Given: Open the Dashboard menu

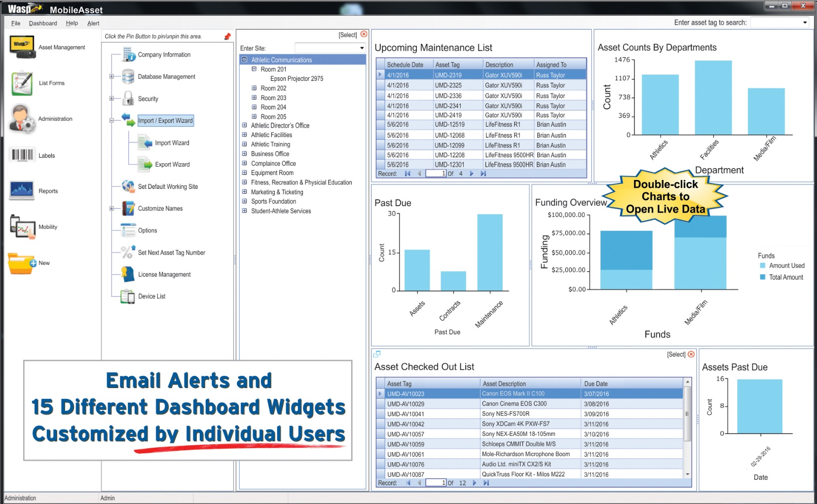Looking at the screenshot, I should pos(43,23).
